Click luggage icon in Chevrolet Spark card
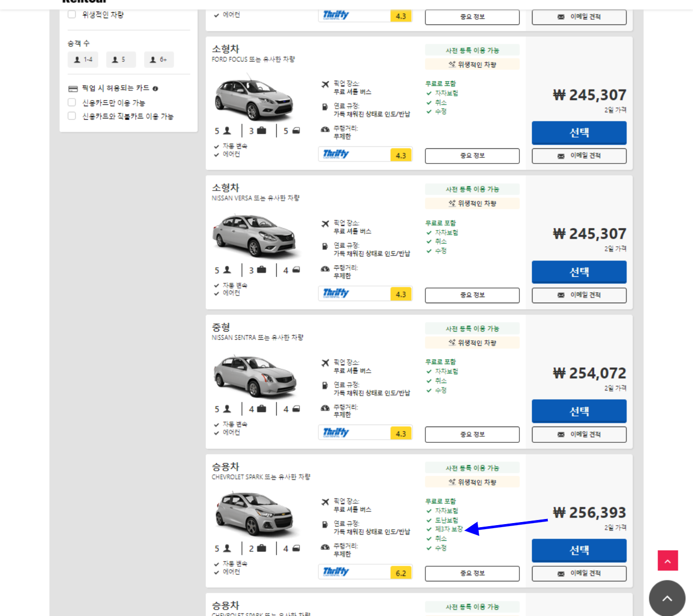 pyautogui.click(x=261, y=548)
